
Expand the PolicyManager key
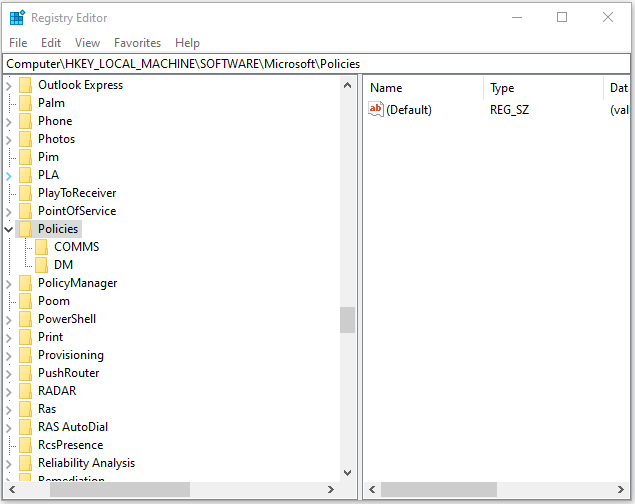tap(9, 284)
